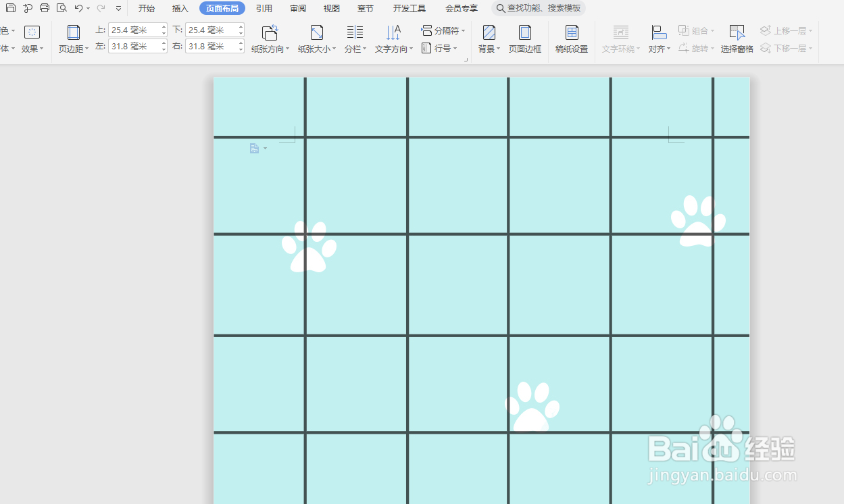Switch to the 插入 tab
Image resolution: width=844 pixels, height=504 pixels.
180,8
